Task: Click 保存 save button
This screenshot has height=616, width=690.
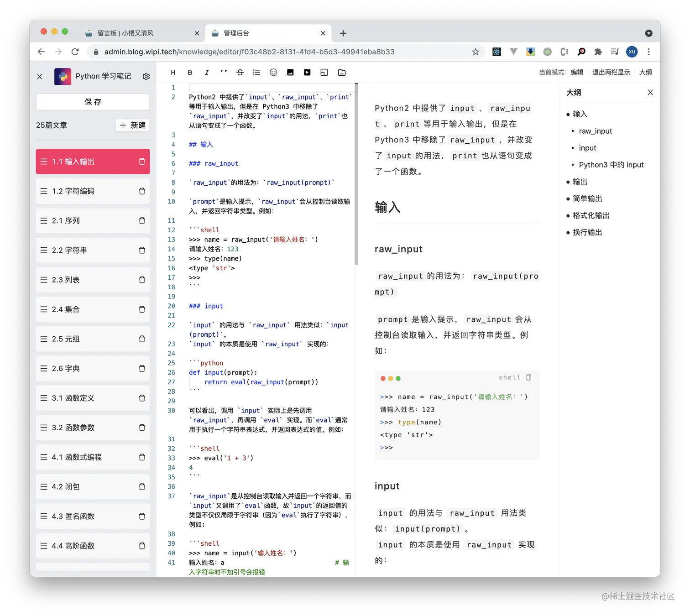Action: tap(93, 102)
